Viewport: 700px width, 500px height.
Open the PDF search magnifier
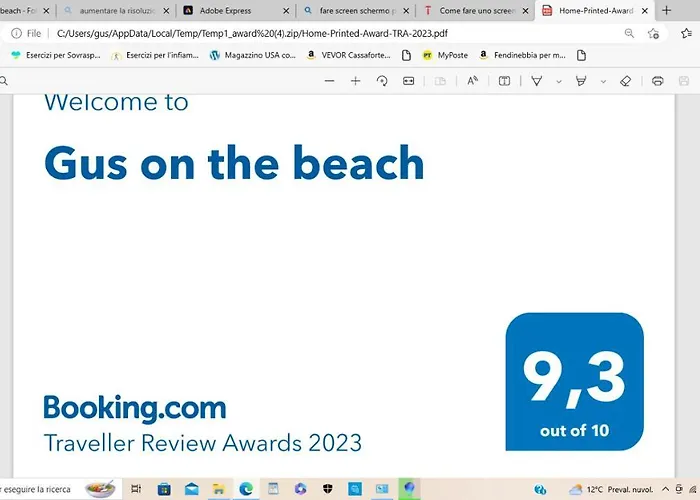click(x=4, y=81)
